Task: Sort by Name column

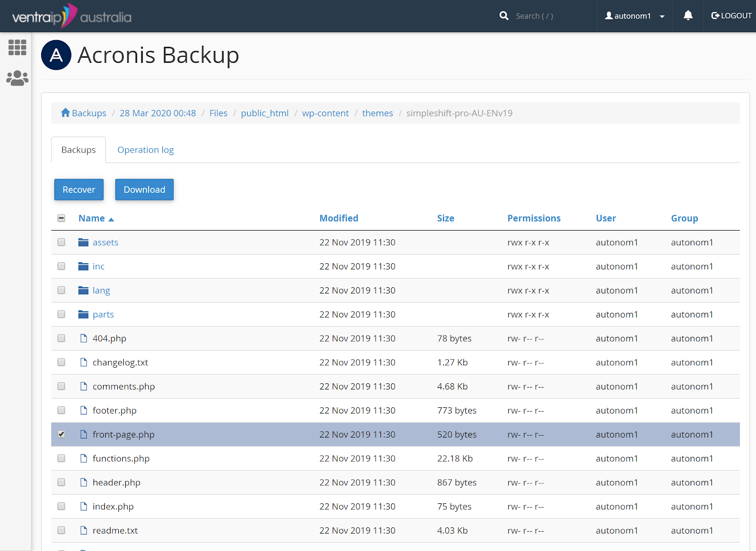Action: pyautogui.click(x=96, y=218)
